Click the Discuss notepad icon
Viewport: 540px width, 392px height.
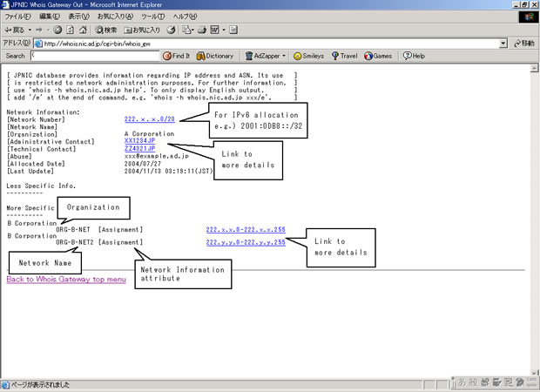[233, 30]
